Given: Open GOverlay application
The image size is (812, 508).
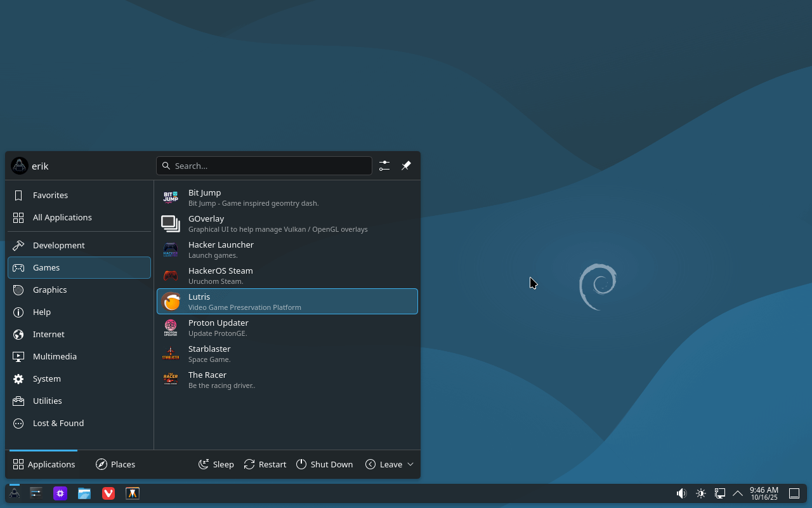Looking at the screenshot, I should pos(287,224).
